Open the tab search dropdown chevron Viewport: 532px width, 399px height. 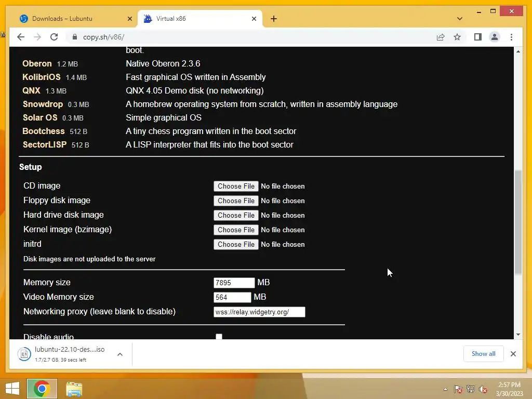pos(460,19)
